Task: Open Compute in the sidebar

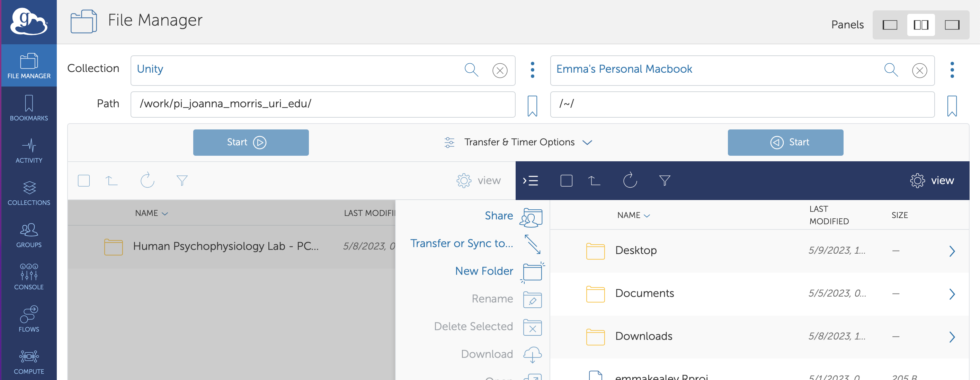Action: tap(29, 361)
